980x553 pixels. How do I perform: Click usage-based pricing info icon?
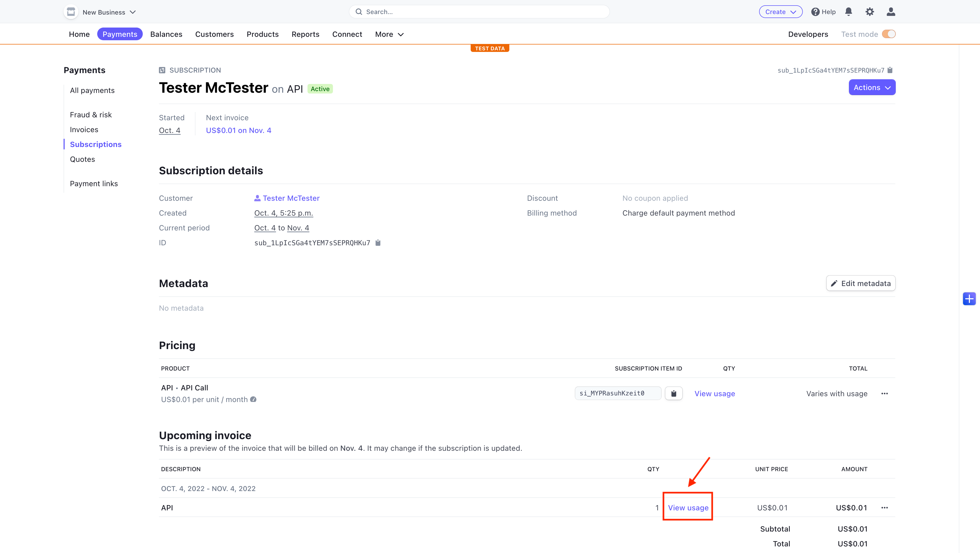[x=253, y=399]
